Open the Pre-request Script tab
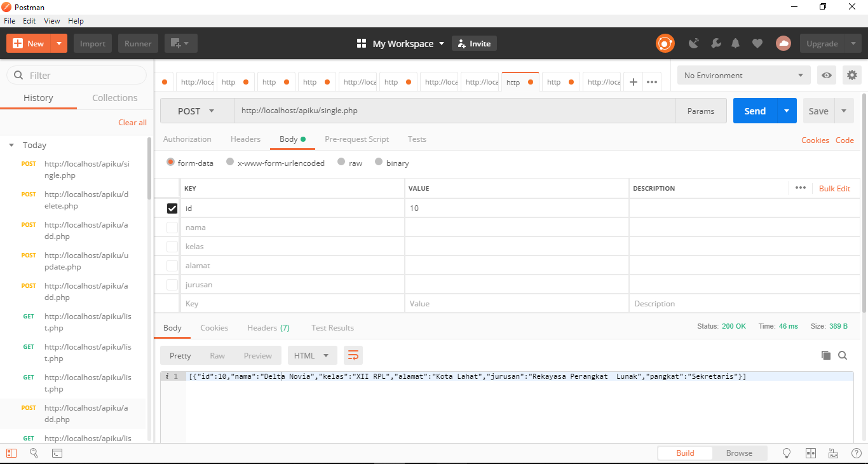 point(357,139)
